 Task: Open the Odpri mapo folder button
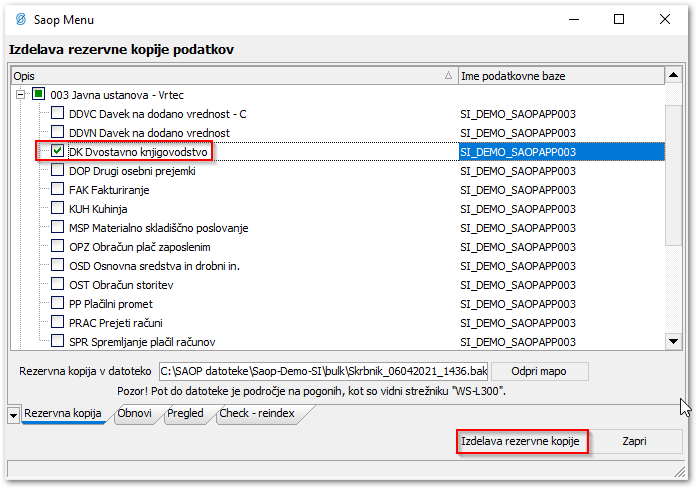pyautogui.click(x=539, y=371)
